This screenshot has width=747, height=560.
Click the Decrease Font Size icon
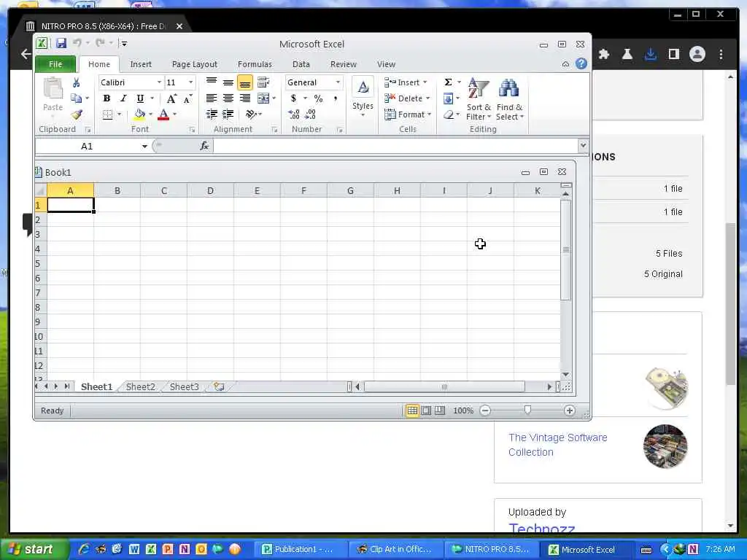pos(187,98)
